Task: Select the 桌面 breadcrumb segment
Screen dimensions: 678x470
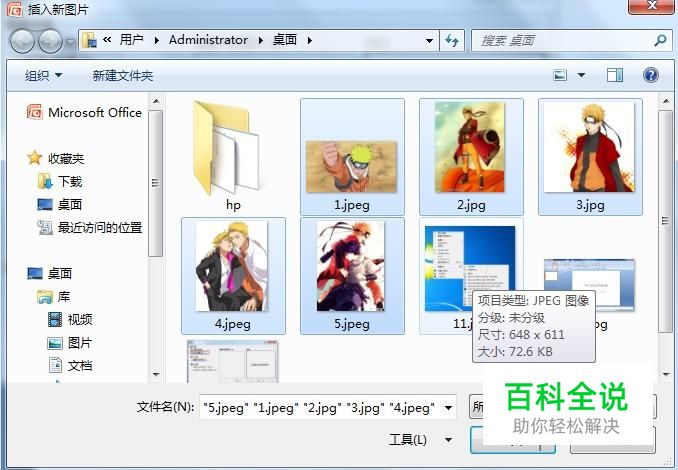Action: [285, 40]
